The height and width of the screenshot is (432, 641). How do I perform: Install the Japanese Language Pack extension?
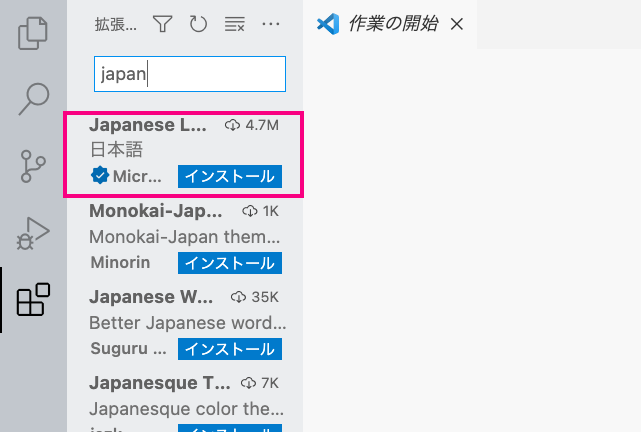pos(230,177)
